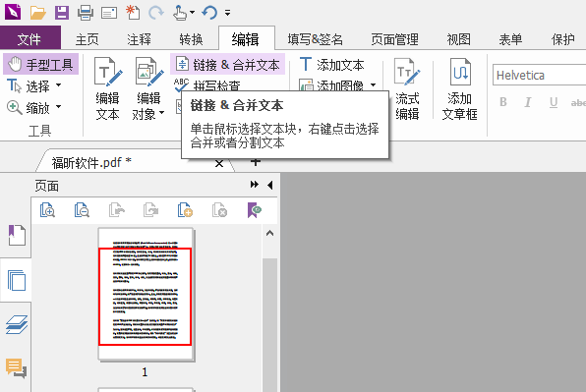Switch to the 主页 tab

[87, 39]
